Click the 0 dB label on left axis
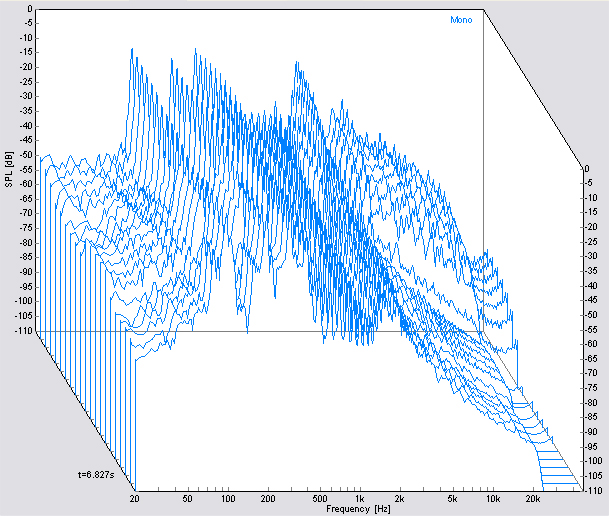This screenshot has width=609, height=516. point(30,9)
